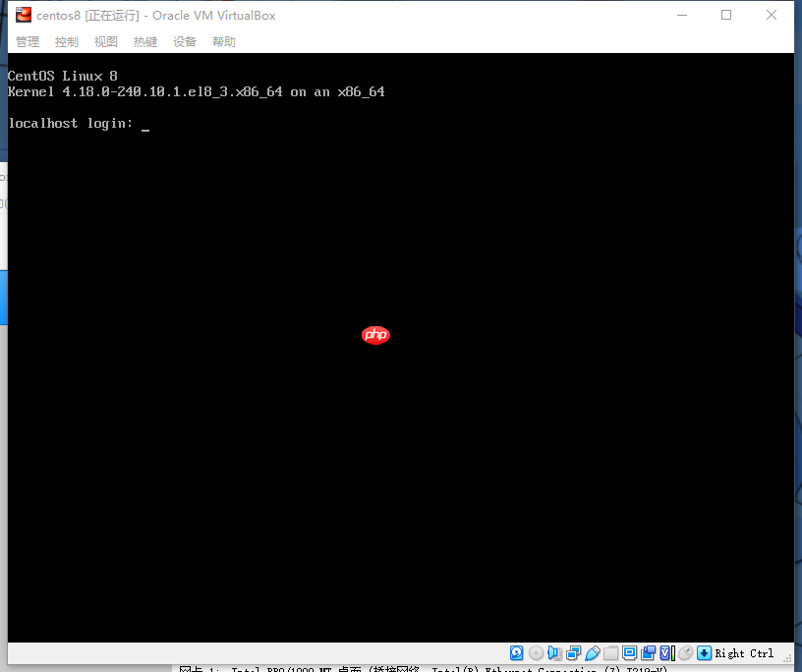Image resolution: width=802 pixels, height=672 pixels.
Task: Click the 'Right Ctrl' host key label
Action: (744, 652)
